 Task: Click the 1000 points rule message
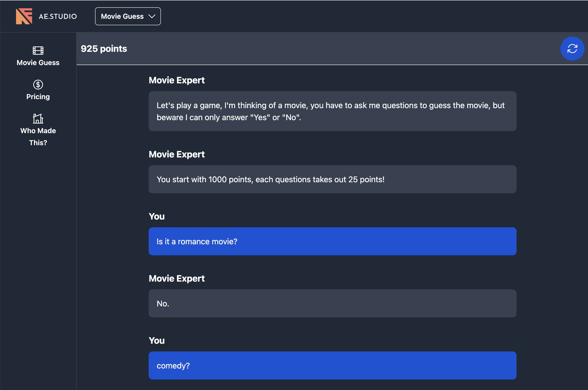click(332, 179)
